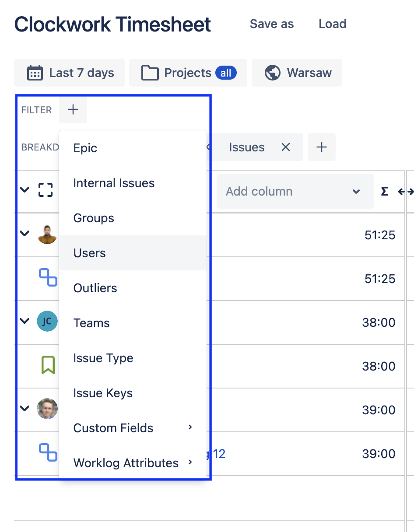The height and width of the screenshot is (532, 414).
Task: Open the Last 7 days date picker
Action: [x=70, y=73]
